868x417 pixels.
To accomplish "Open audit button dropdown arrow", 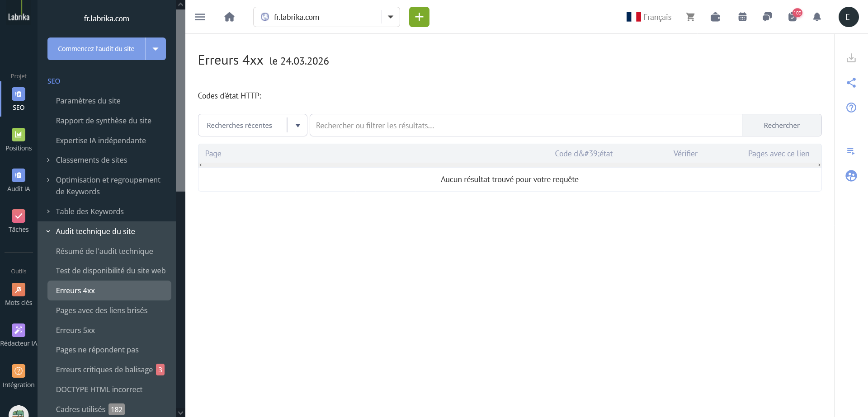I will pos(156,49).
